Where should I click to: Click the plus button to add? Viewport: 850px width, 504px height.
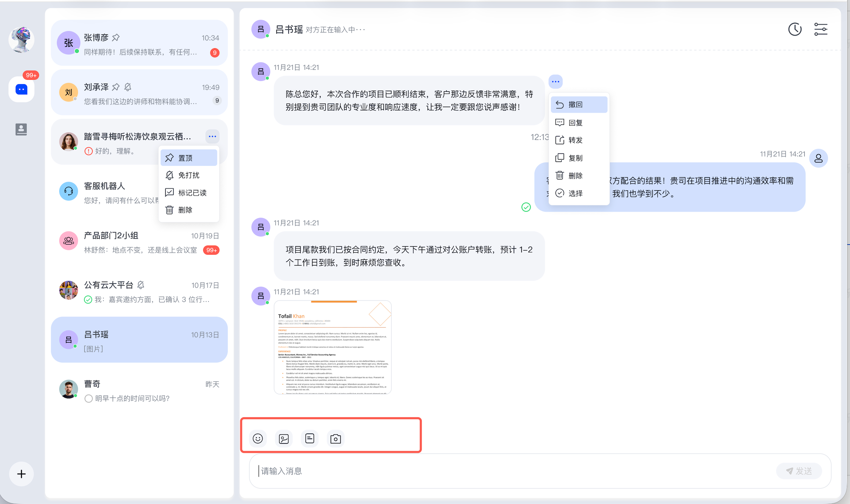pos(21,474)
